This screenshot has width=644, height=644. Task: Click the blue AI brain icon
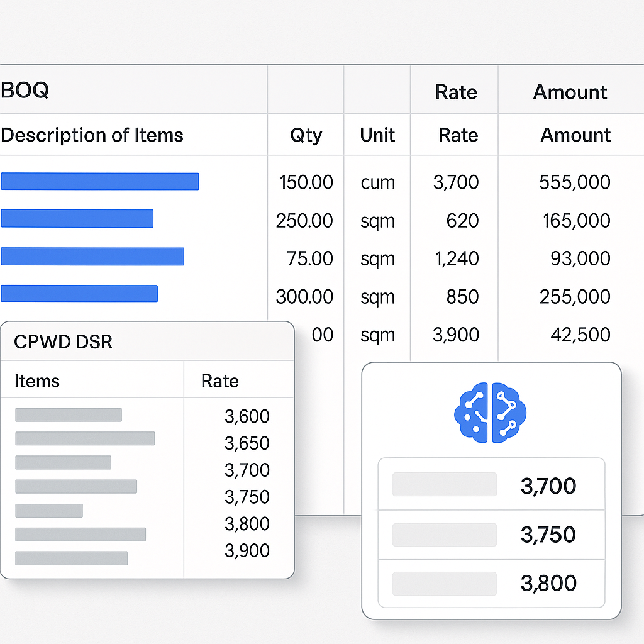click(x=490, y=413)
